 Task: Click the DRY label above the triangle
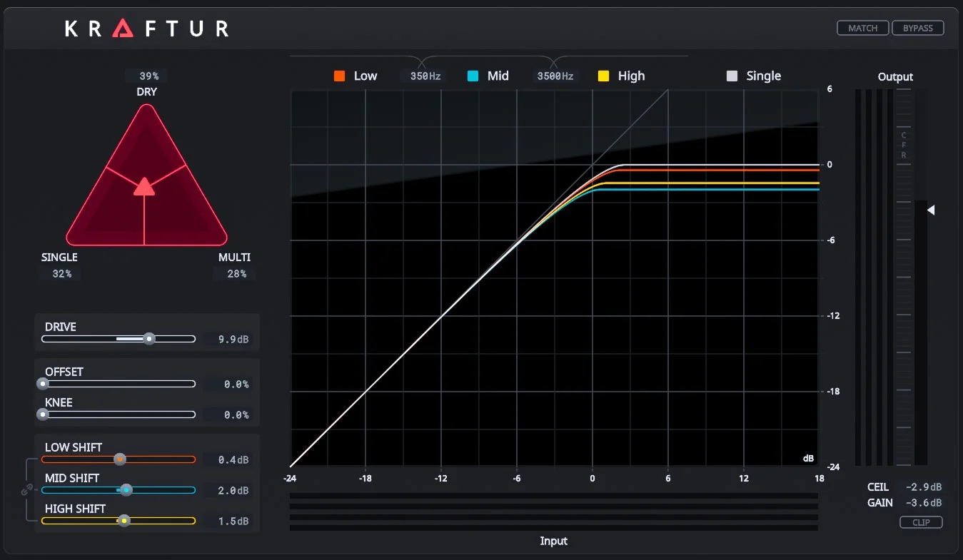147,92
